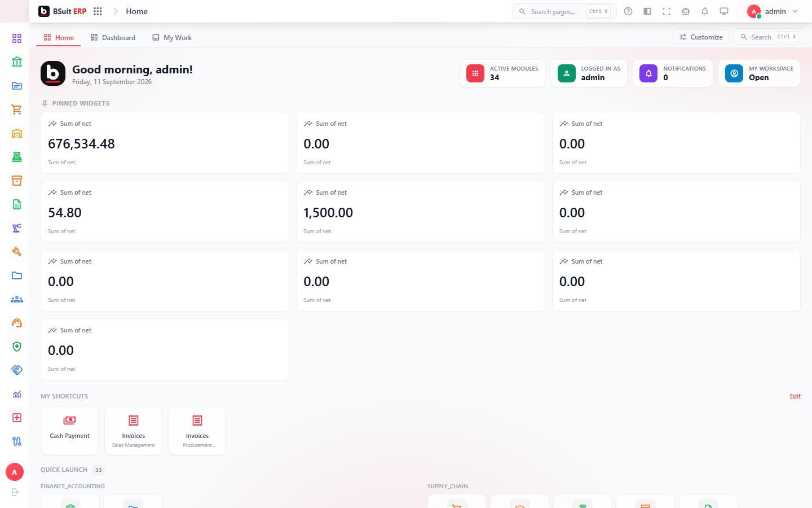812x508 pixels.
Task: Click the monitor display icon in top bar
Action: click(x=724, y=11)
